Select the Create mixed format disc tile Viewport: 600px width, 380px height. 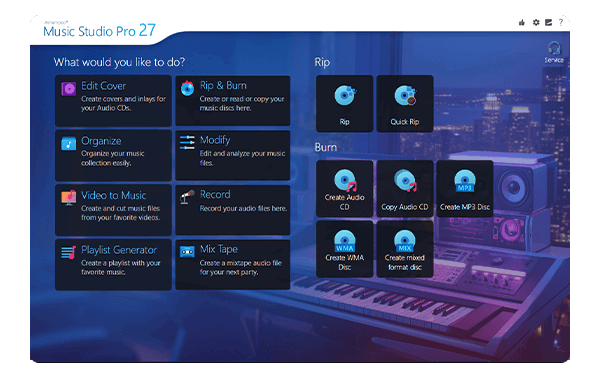[405, 249]
